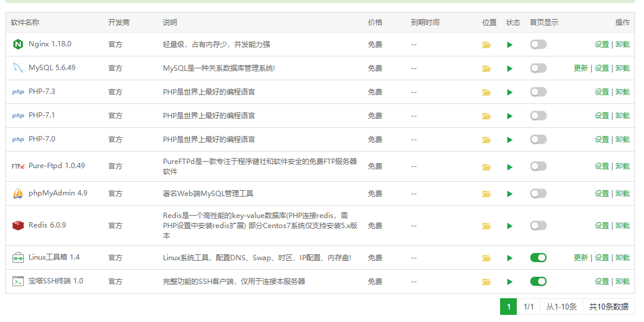Click the phpMyAdmin green play status icon
The image size is (644, 322).
pos(510,194)
